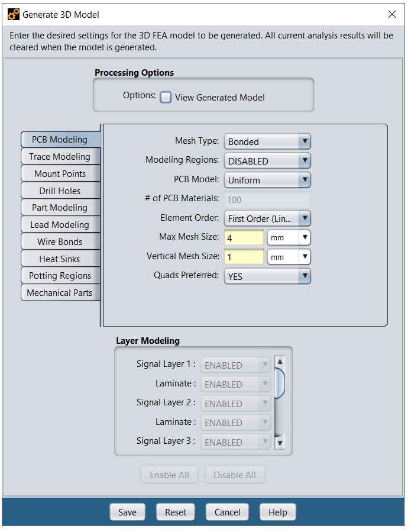
Task: Save the 3D model settings
Action: pos(127,512)
